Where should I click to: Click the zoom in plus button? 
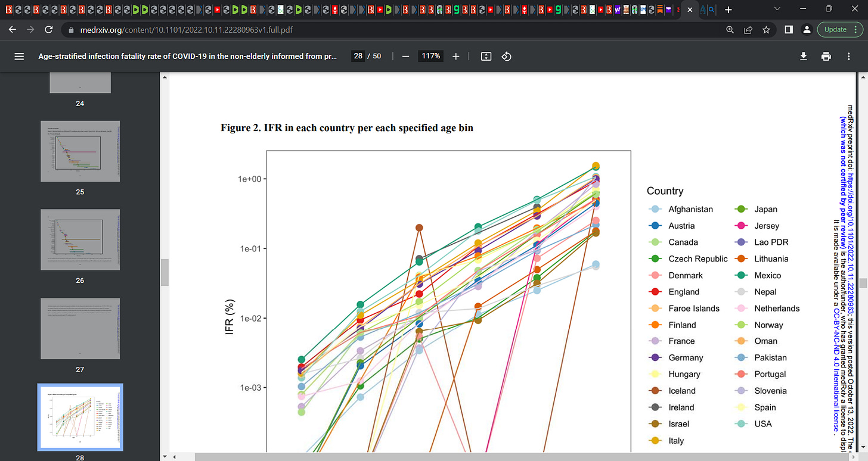pos(456,56)
